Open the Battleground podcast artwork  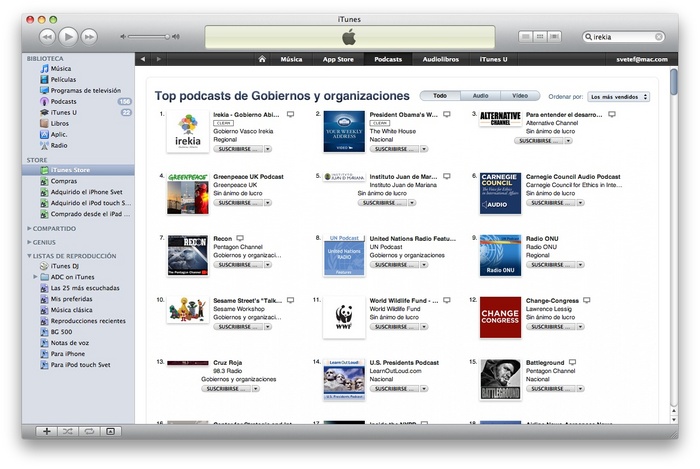coord(500,379)
